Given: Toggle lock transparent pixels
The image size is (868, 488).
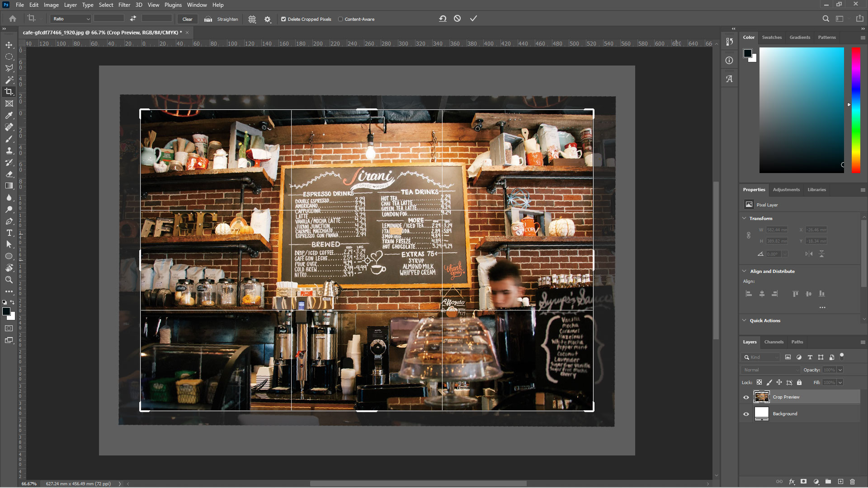Looking at the screenshot, I should pyautogui.click(x=759, y=382).
